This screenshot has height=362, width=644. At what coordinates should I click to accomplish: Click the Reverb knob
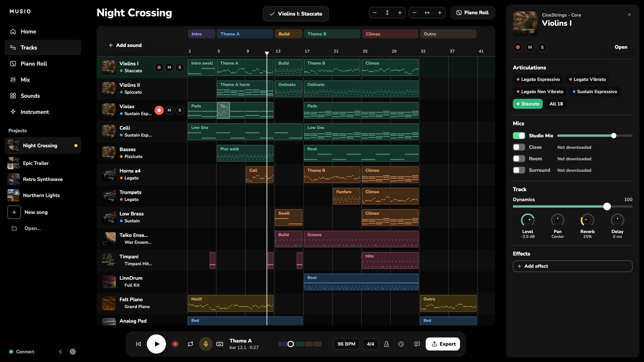(x=587, y=220)
